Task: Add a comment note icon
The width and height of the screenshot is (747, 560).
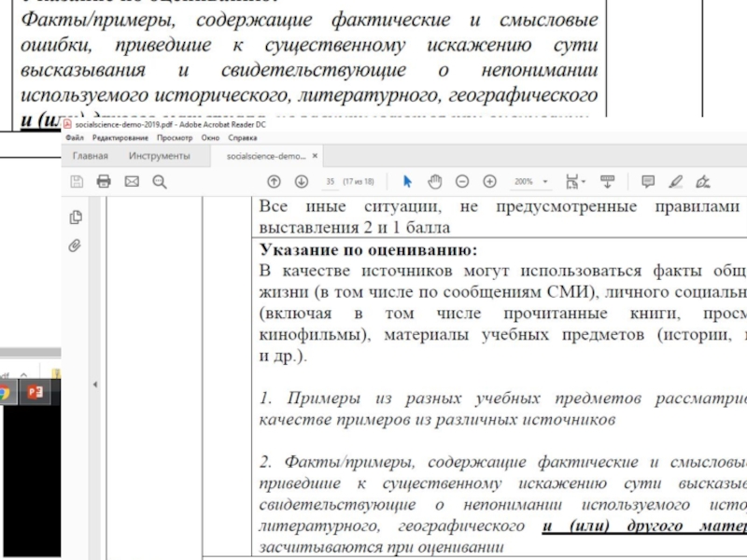Action: coord(648,181)
